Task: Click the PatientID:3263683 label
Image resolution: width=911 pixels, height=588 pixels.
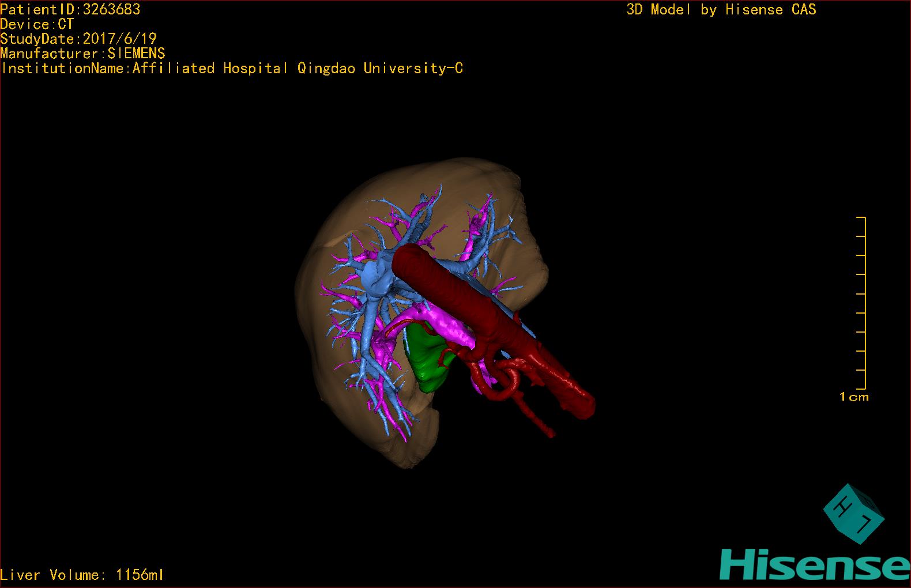Action: 70,9
